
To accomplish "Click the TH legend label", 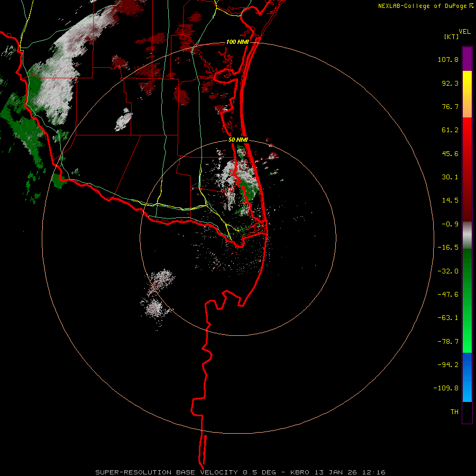I will (454, 412).
